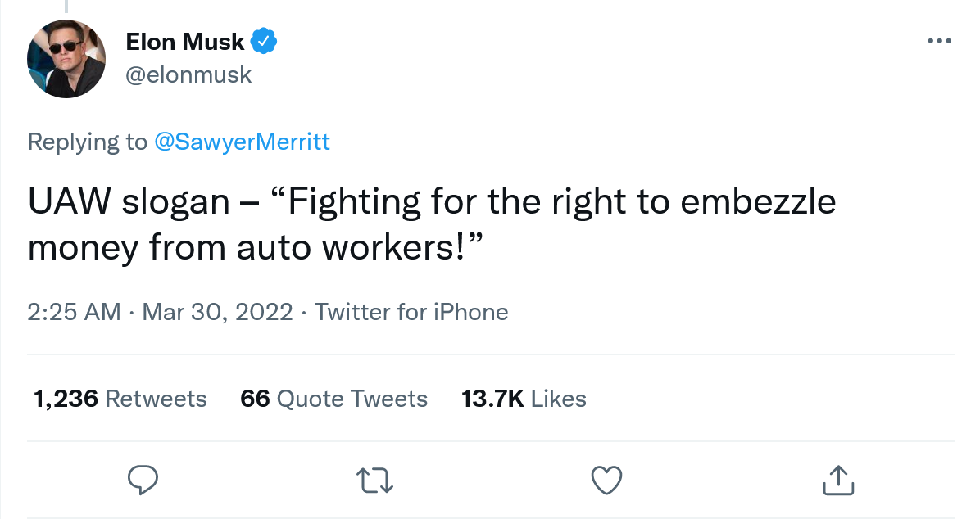Open the share tweet icon

click(x=837, y=480)
